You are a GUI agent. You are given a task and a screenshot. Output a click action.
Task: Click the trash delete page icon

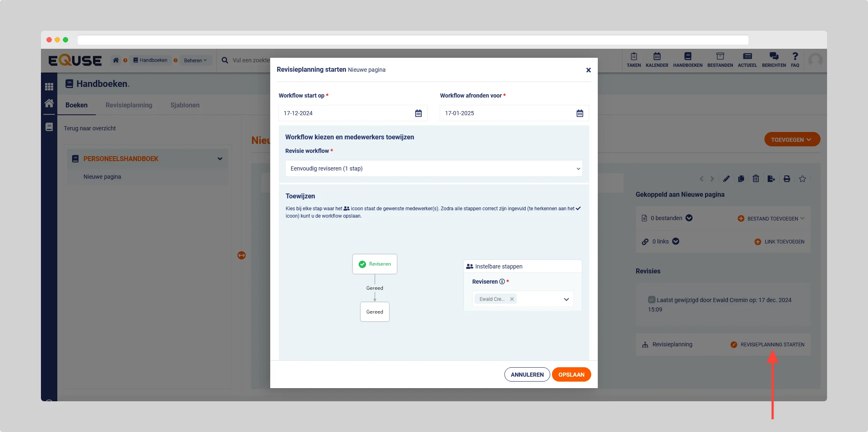(x=756, y=179)
